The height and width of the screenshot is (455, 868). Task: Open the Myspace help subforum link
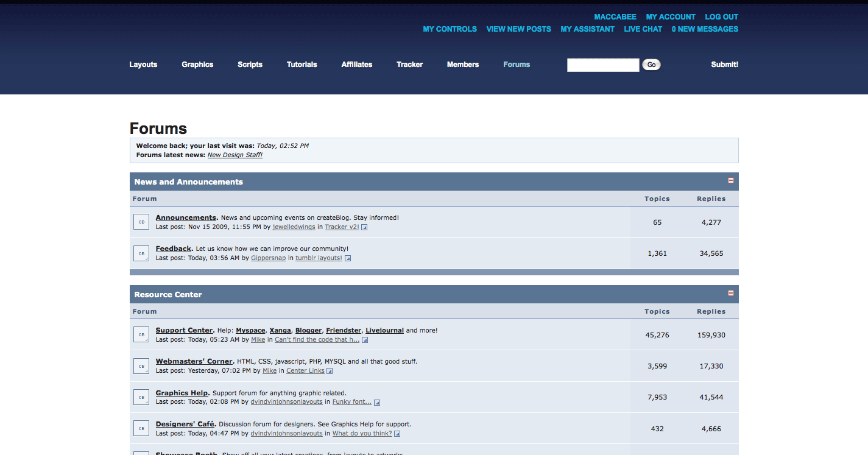[251, 330]
